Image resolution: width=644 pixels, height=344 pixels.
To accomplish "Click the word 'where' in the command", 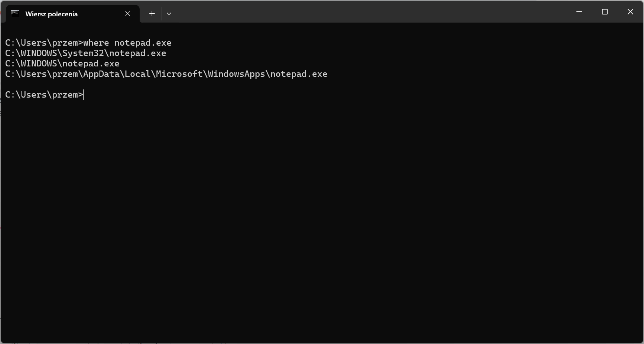I will point(96,43).
